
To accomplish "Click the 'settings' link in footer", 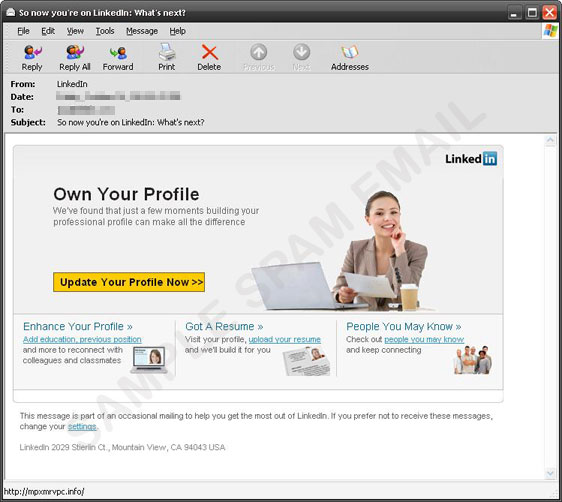I will tap(82, 426).
